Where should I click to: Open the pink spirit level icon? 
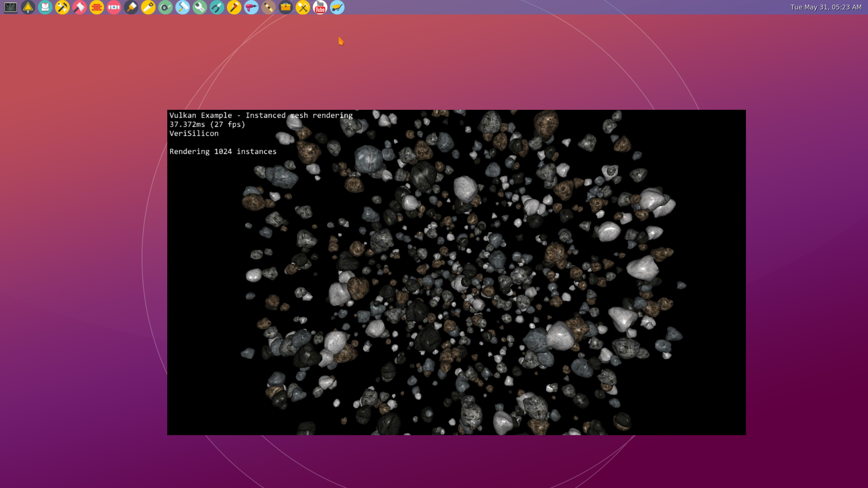(x=114, y=7)
